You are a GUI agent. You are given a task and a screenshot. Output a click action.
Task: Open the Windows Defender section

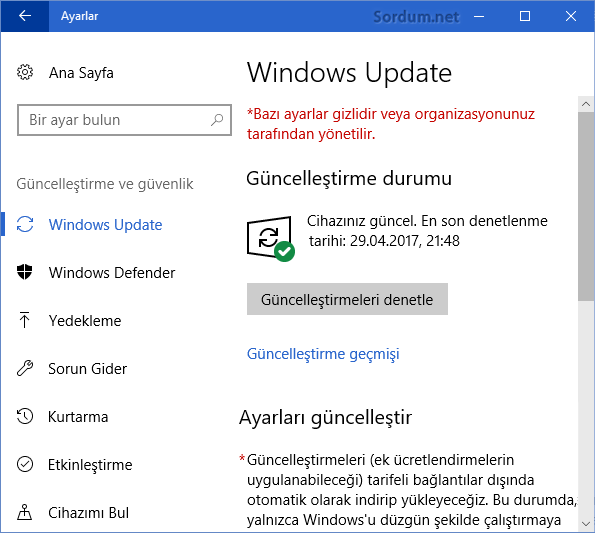tap(112, 273)
